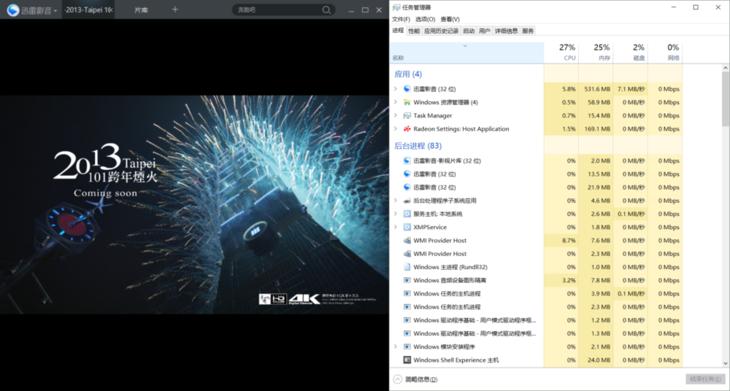The height and width of the screenshot is (391, 730).
Task: Expand the Task Manager app row
Action: click(x=396, y=115)
